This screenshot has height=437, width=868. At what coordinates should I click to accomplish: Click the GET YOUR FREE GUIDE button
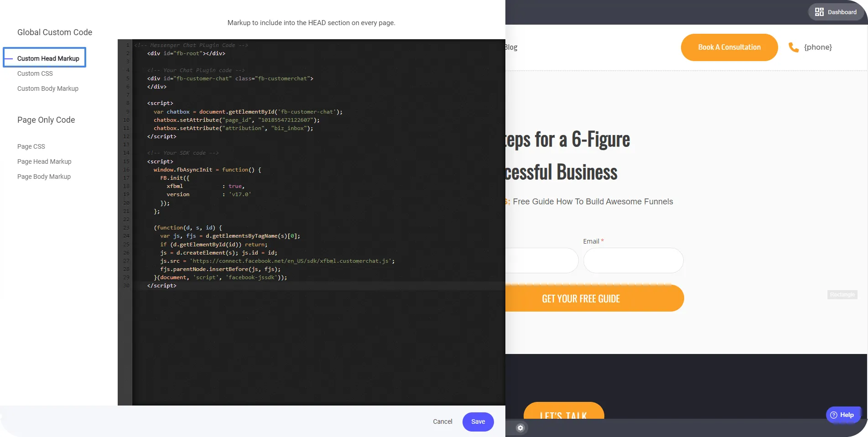(x=581, y=298)
